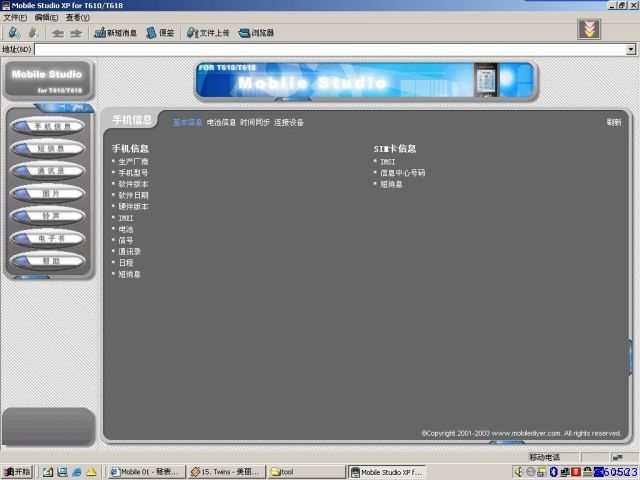Open the 便签 notes tool
The image size is (640, 480).
(160, 33)
